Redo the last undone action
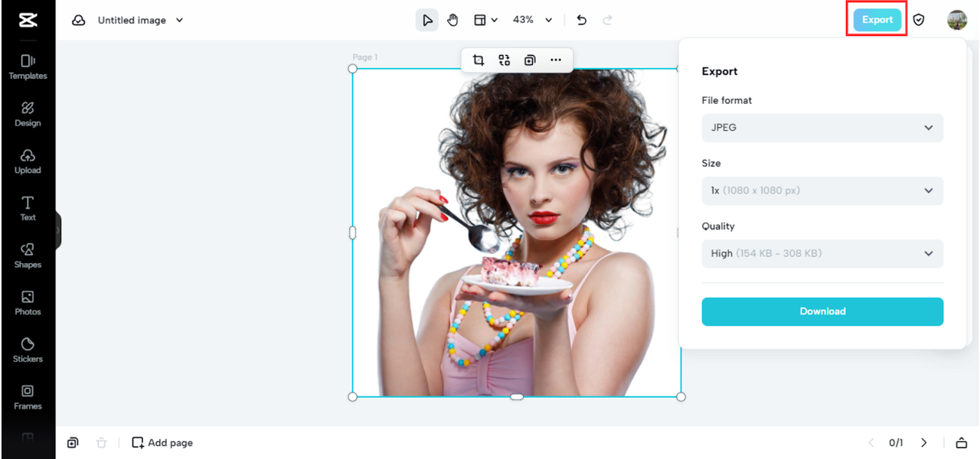Viewport: 980px width, 459px height. 608,20
